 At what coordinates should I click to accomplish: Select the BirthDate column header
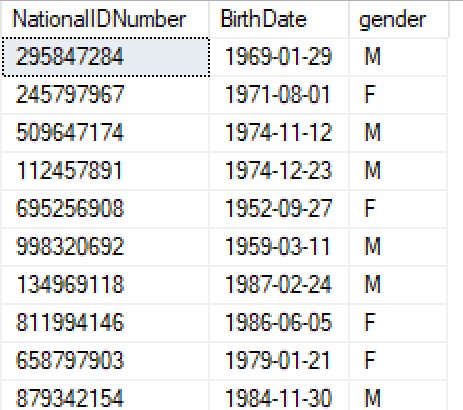pyautogui.click(x=279, y=19)
